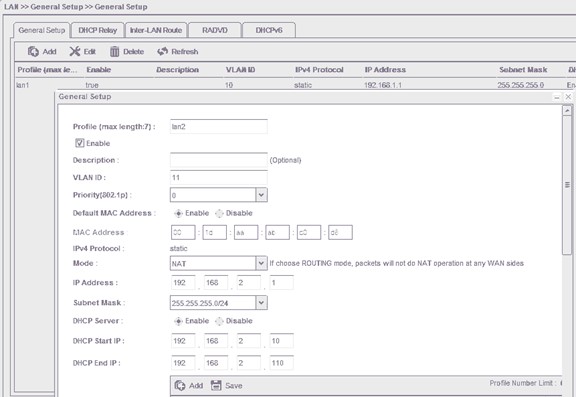The width and height of the screenshot is (576, 397).
Task: Select Enable for DHCP Server
Action: 178,321
